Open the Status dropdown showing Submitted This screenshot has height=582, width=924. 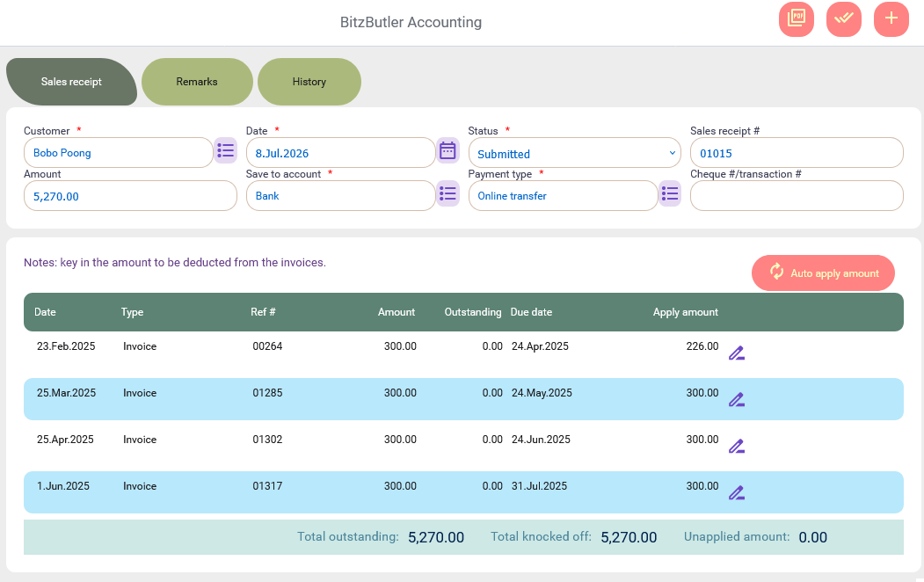[575, 153]
